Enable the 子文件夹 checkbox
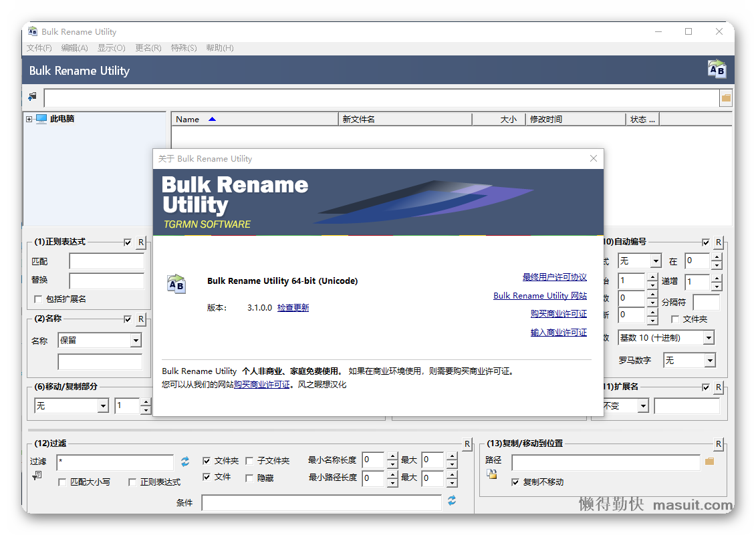Image resolution: width=756 pixels, height=535 pixels. coord(249,461)
